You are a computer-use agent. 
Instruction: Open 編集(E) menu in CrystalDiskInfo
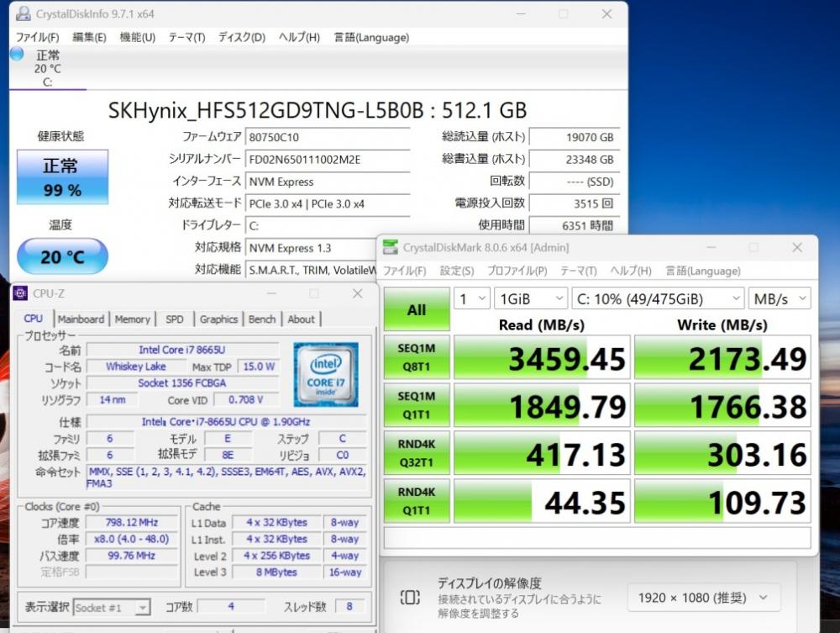point(89,37)
